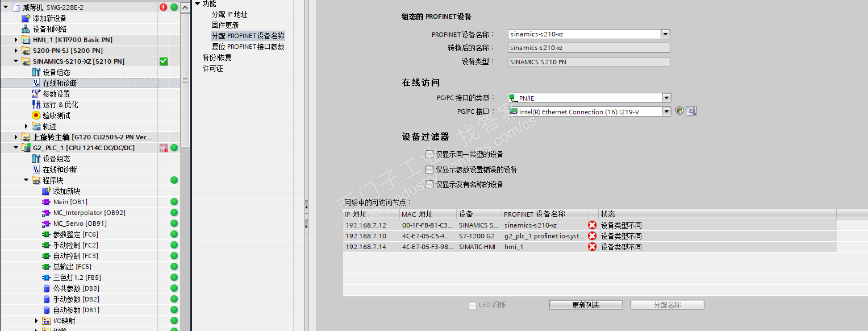Sort nodes by 状态 column header
868x331 pixels.
(717, 214)
